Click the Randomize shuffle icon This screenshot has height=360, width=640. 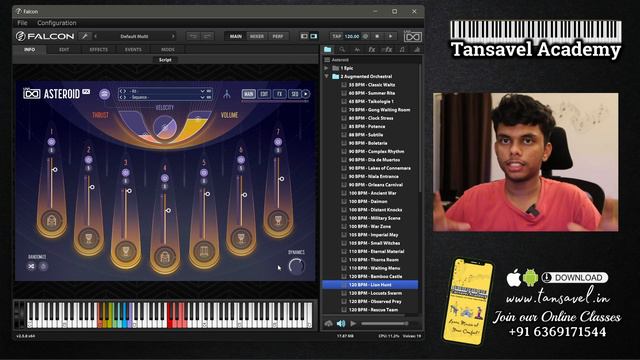[x=31, y=267]
